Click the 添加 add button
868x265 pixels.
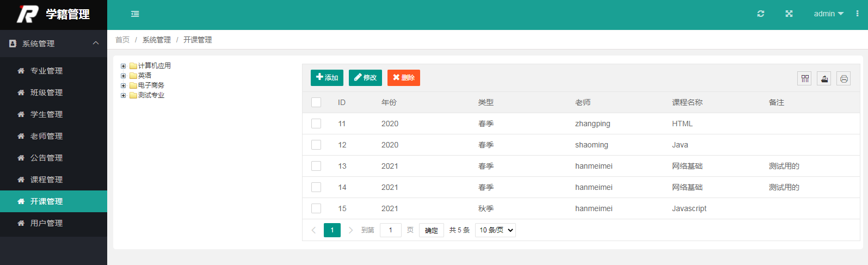327,78
